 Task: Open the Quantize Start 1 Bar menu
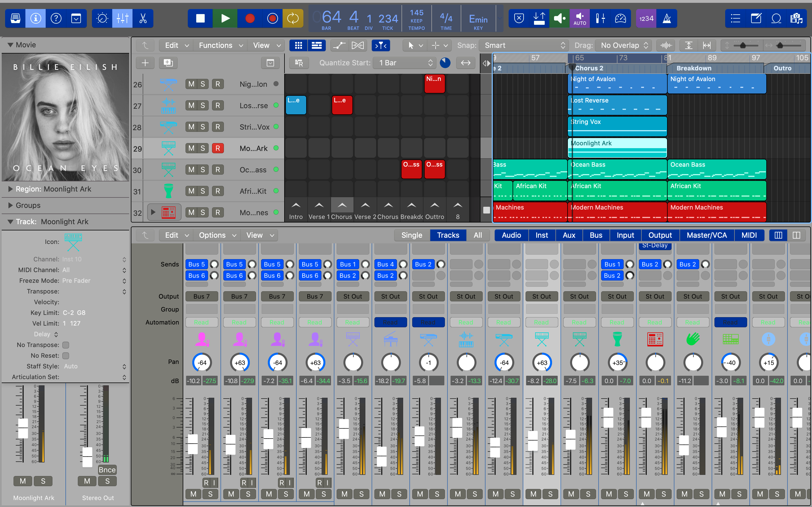[x=405, y=63]
